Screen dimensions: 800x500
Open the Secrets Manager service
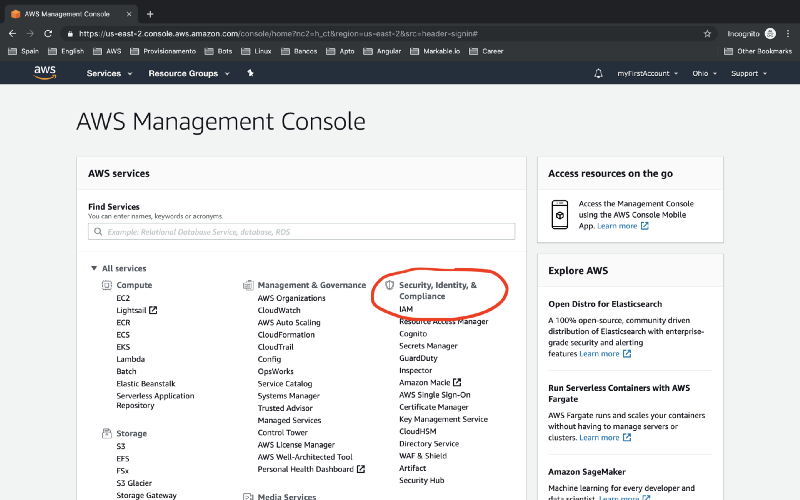(428, 346)
